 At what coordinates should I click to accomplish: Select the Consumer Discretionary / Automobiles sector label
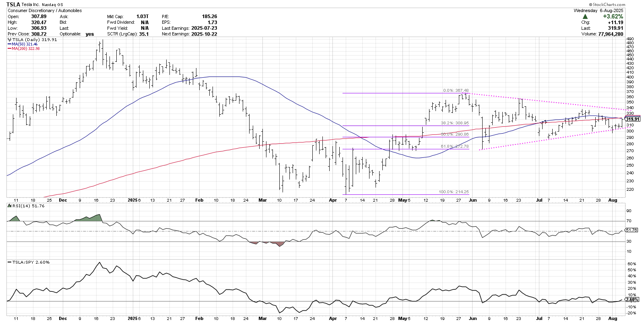pyautogui.click(x=45, y=10)
